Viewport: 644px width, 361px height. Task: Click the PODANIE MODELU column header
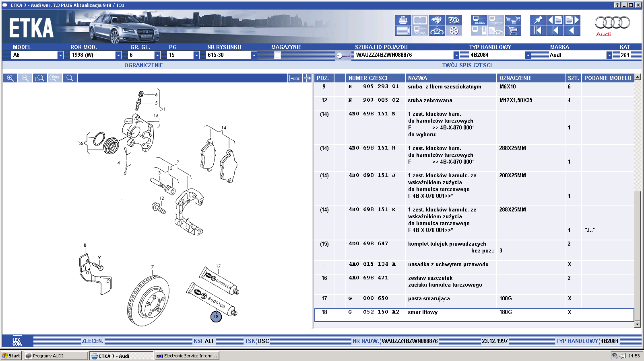point(608,78)
